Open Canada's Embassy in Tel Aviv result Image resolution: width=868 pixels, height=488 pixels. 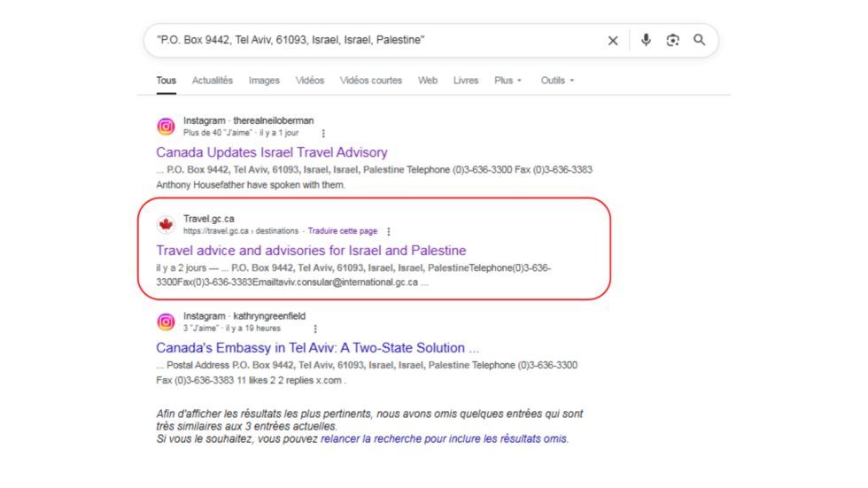point(318,348)
